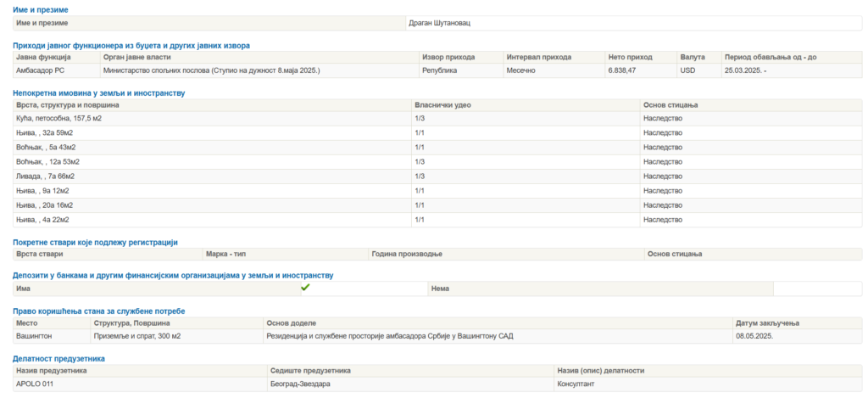Select the empty cell beside Нема
The image size is (868, 398).
point(817,289)
